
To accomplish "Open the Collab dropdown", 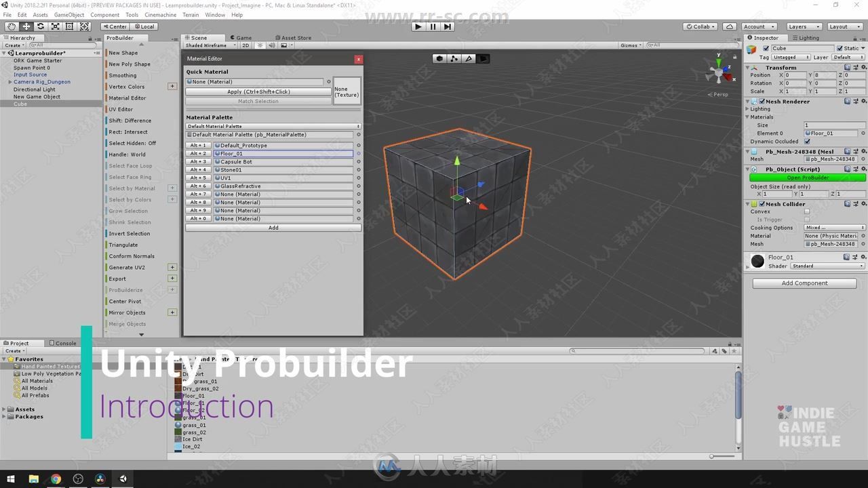I will 701,26.
